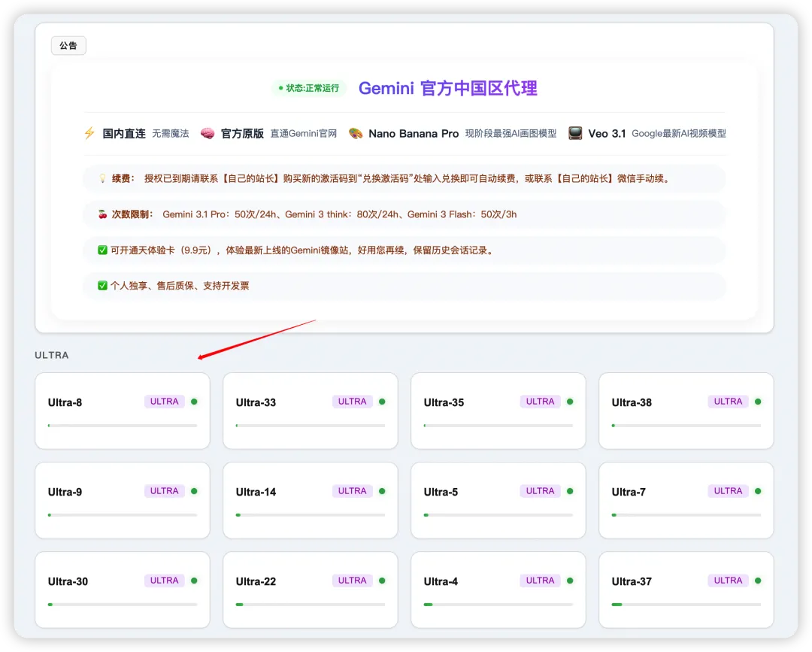Click the load progress bar on Ultra-4
This screenshot has height=652, width=812.
pos(498,605)
